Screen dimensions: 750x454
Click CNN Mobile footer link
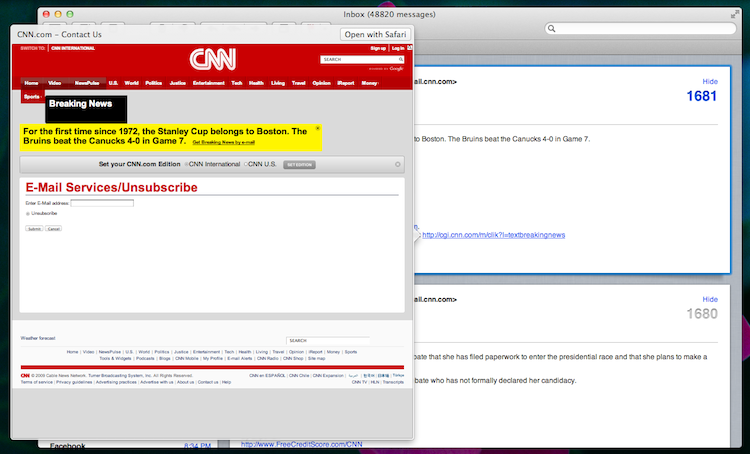click(x=187, y=358)
